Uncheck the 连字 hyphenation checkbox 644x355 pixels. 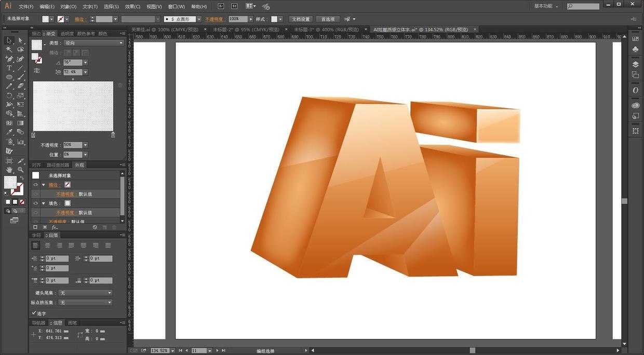tap(34, 313)
